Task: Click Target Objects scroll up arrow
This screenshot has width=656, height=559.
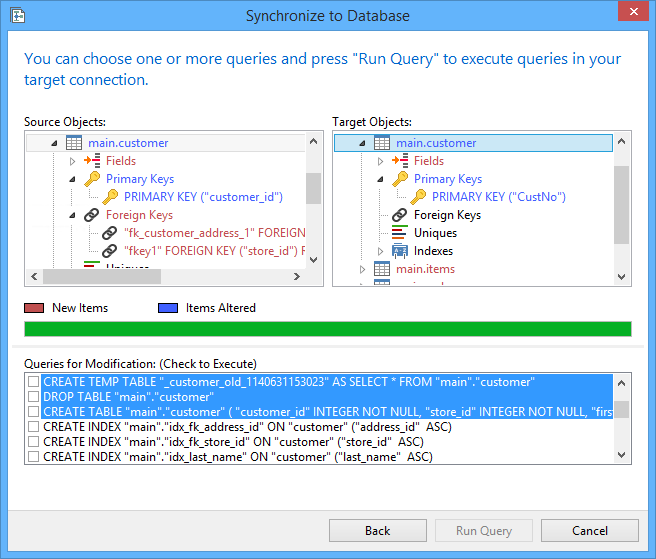Action: [x=622, y=141]
